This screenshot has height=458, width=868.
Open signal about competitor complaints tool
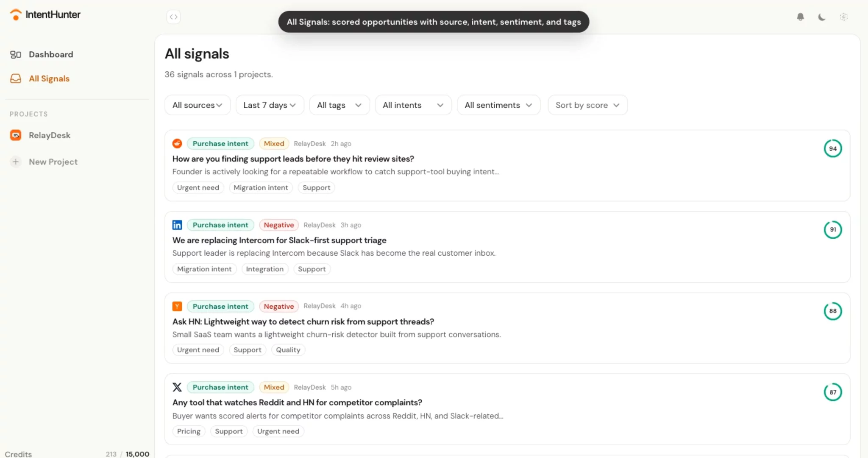(297, 402)
